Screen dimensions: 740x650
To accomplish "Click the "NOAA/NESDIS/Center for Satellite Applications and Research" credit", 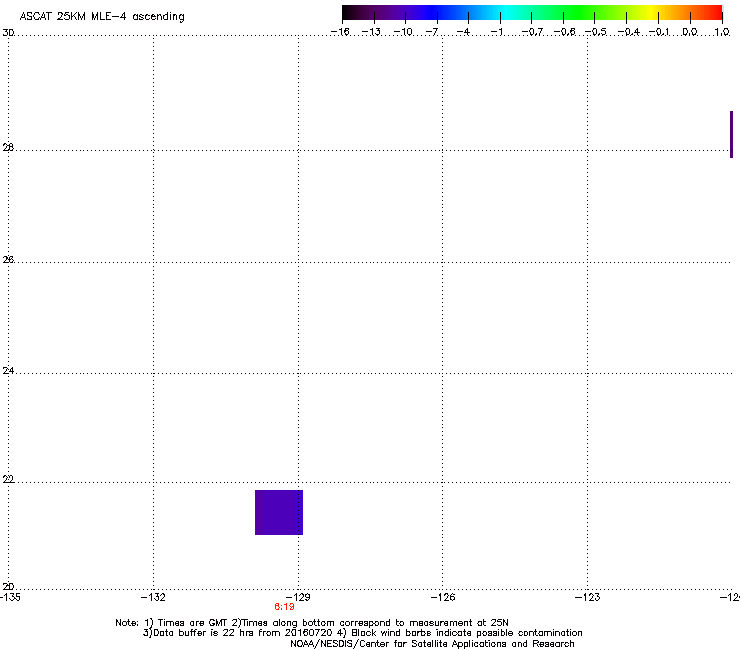I will [x=432, y=644].
